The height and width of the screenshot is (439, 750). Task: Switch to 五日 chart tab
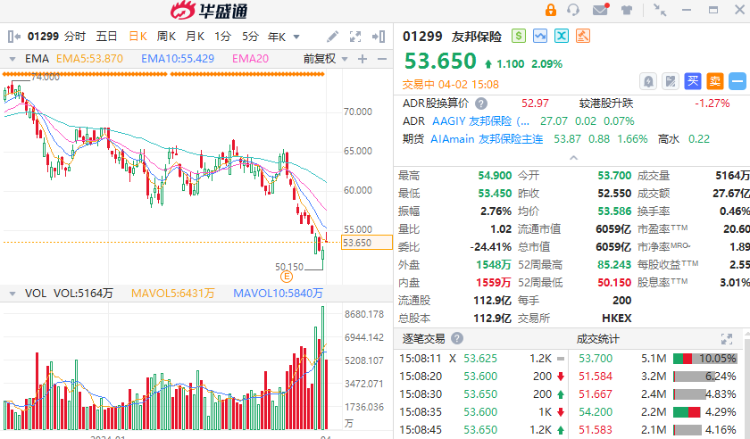[106, 36]
